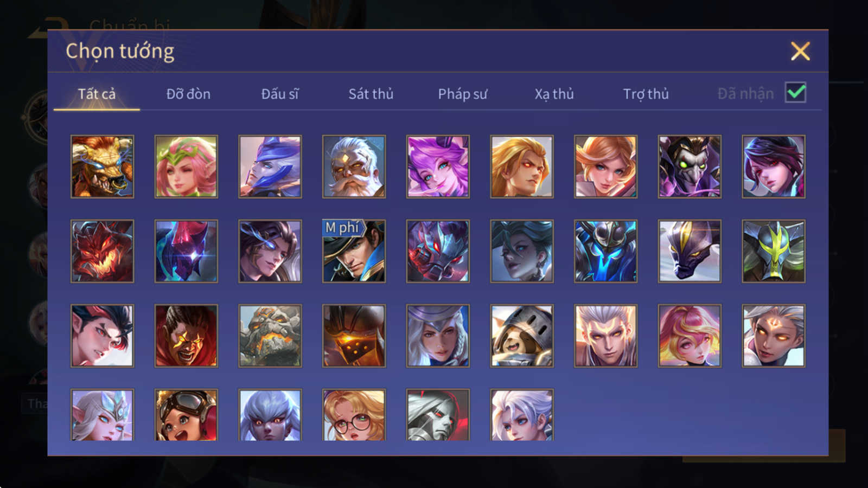Pick the goggles-wearing pilot hero

click(x=186, y=415)
